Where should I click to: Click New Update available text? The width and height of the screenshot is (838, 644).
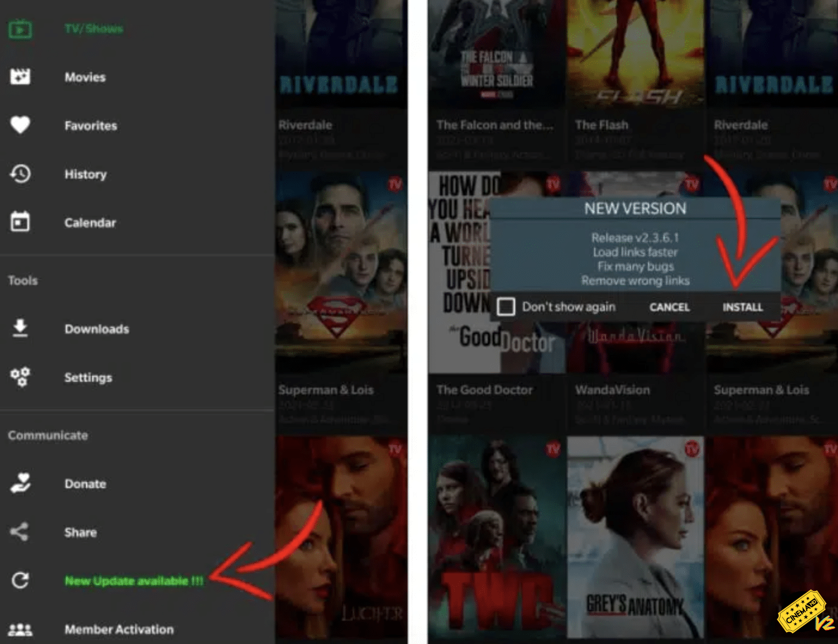click(x=134, y=581)
